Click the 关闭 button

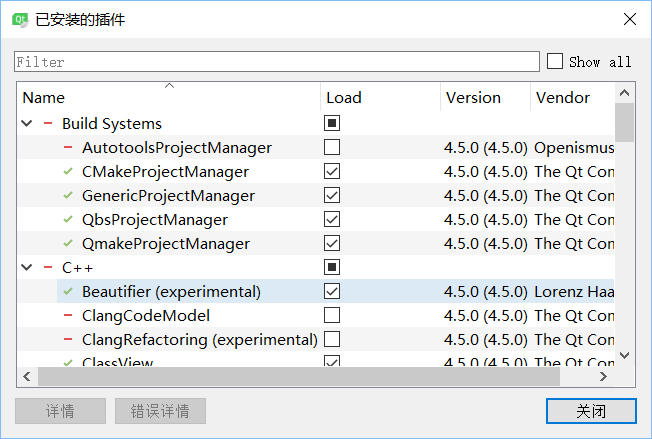click(591, 411)
